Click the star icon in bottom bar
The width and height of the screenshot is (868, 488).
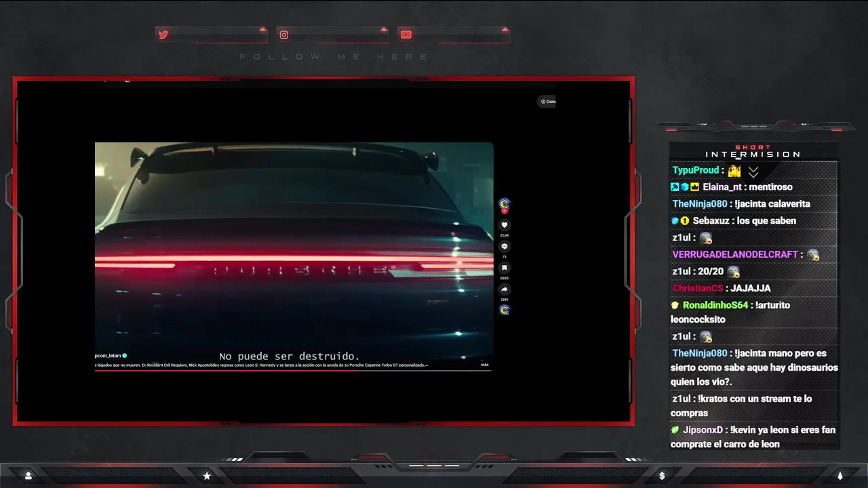207,476
